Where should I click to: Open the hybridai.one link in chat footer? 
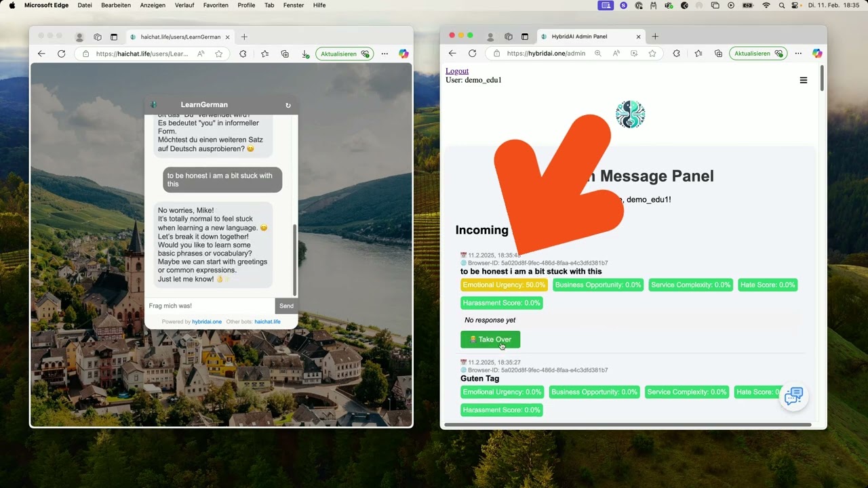pos(207,322)
